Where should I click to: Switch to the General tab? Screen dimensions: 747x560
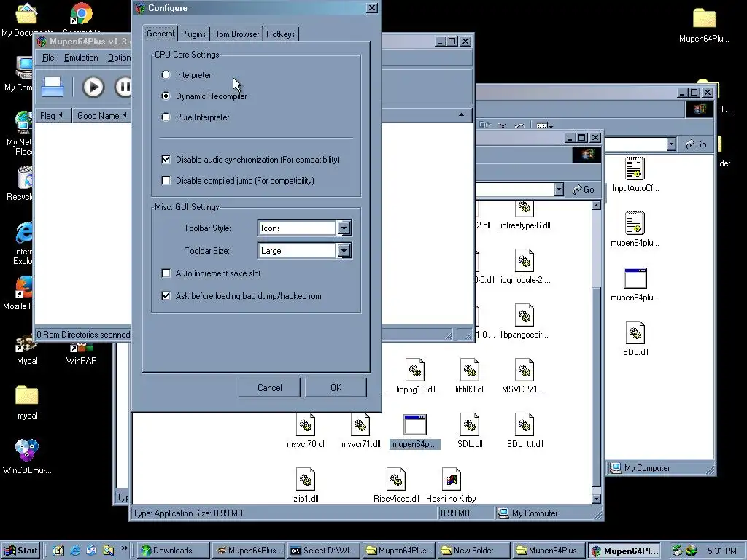tap(160, 34)
